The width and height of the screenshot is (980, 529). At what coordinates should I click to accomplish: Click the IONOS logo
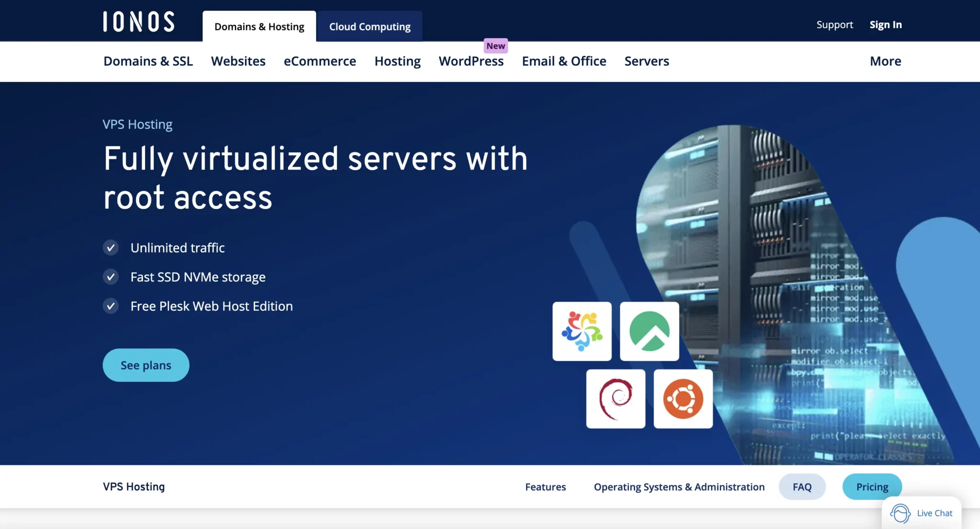[x=139, y=22]
